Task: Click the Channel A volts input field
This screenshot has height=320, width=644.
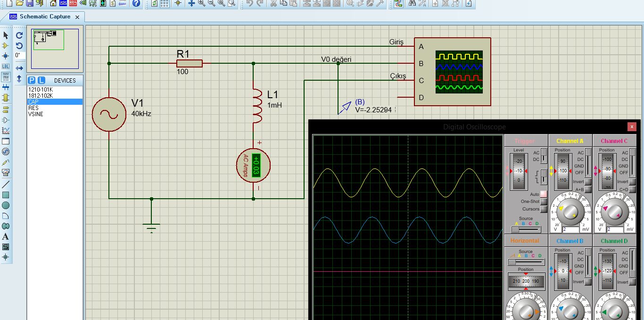Action: point(570,229)
